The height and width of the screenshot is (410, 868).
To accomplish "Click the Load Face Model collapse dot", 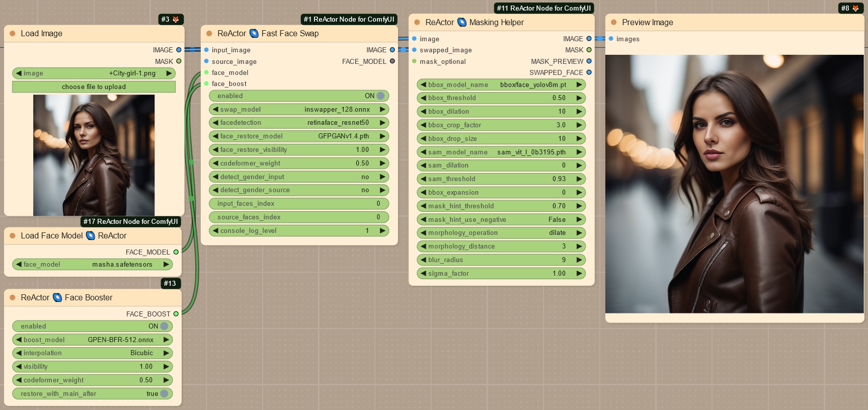I will pyautogui.click(x=13, y=236).
